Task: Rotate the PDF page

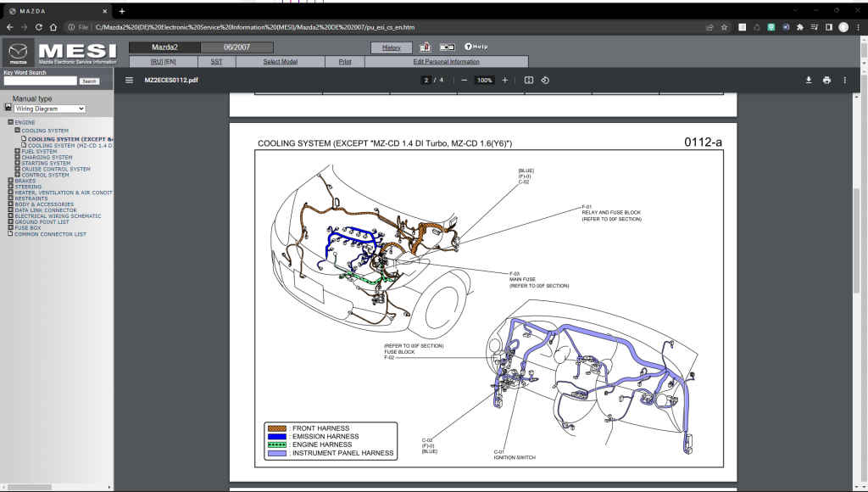Action: [x=545, y=80]
